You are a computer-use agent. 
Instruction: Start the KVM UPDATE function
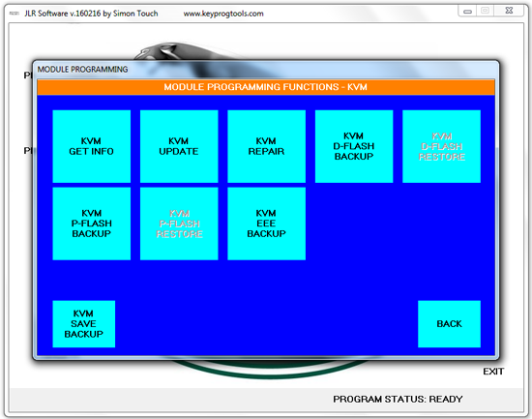pos(179,146)
